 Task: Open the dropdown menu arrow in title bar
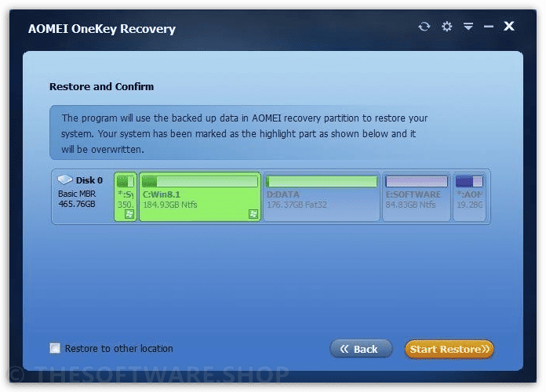[x=468, y=26]
